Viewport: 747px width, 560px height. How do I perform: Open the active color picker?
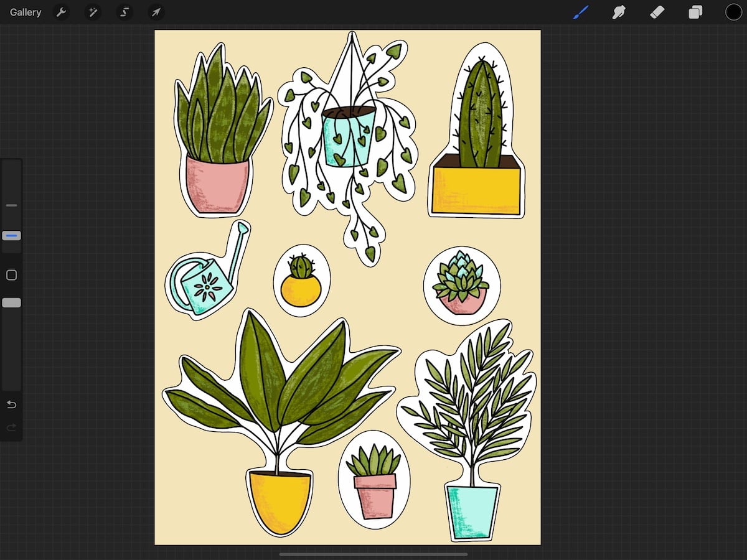pos(733,12)
